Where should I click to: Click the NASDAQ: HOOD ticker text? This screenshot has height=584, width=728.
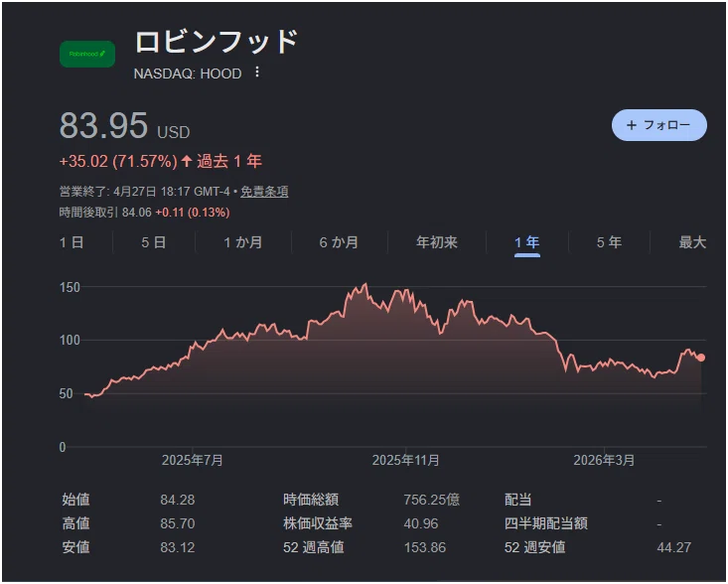click(188, 73)
